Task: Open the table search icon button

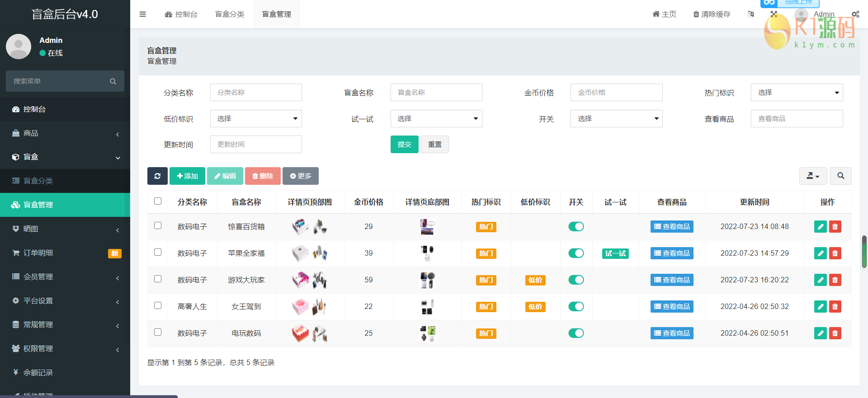Action: click(x=840, y=176)
